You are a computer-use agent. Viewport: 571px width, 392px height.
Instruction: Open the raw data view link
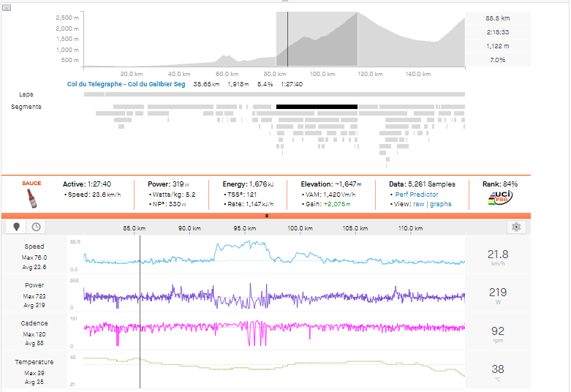419,204
